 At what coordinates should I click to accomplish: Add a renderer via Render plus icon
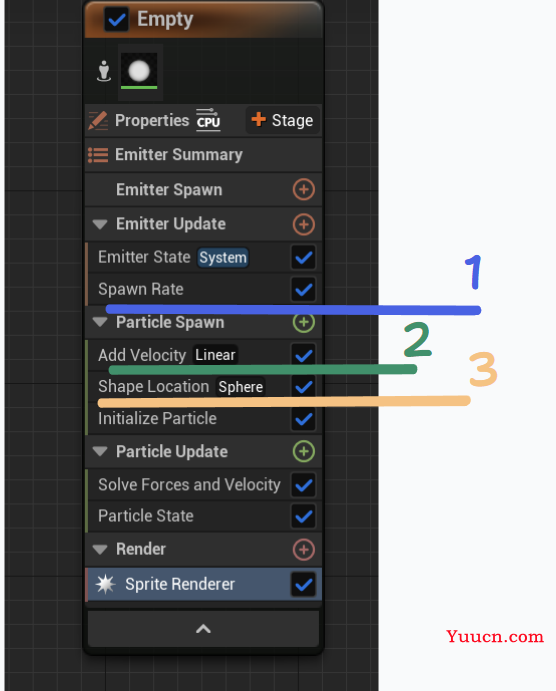[x=304, y=550]
